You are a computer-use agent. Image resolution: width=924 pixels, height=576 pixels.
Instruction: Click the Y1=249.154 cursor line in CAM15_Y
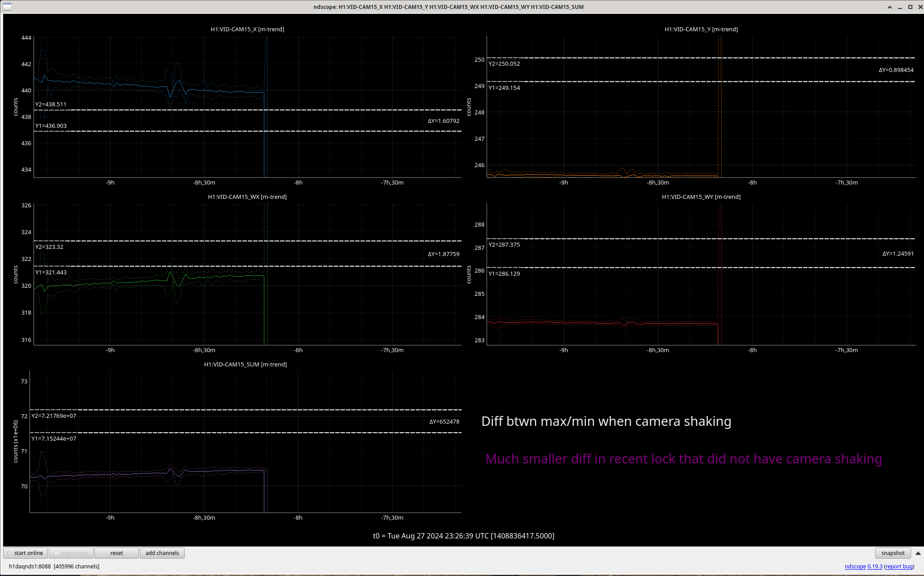click(x=701, y=81)
